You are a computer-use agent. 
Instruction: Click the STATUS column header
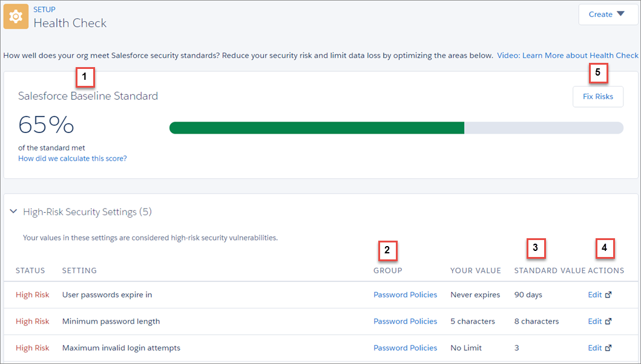(x=30, y=270)
